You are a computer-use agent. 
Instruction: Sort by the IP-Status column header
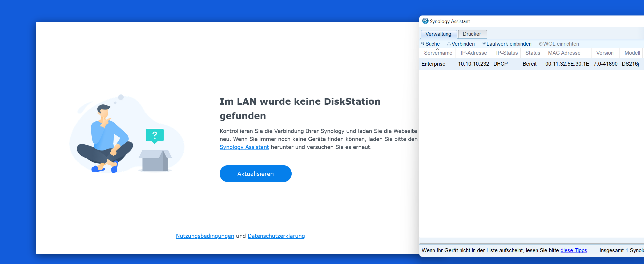(x=506, y=53)
